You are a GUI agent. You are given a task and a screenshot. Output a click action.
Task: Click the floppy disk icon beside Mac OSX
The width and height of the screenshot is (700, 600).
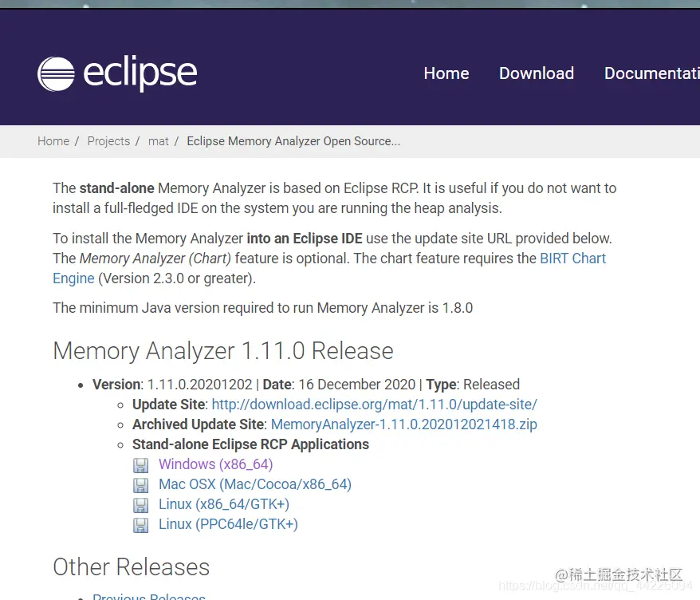pos(140,485)
